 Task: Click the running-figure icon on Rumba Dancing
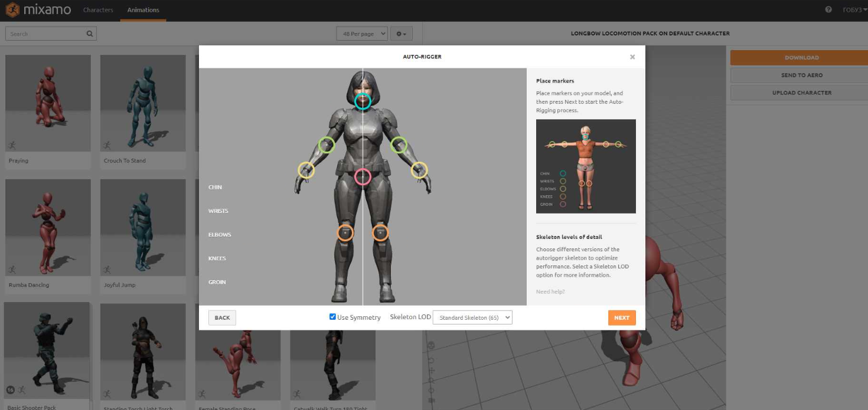tap(12, 270)
